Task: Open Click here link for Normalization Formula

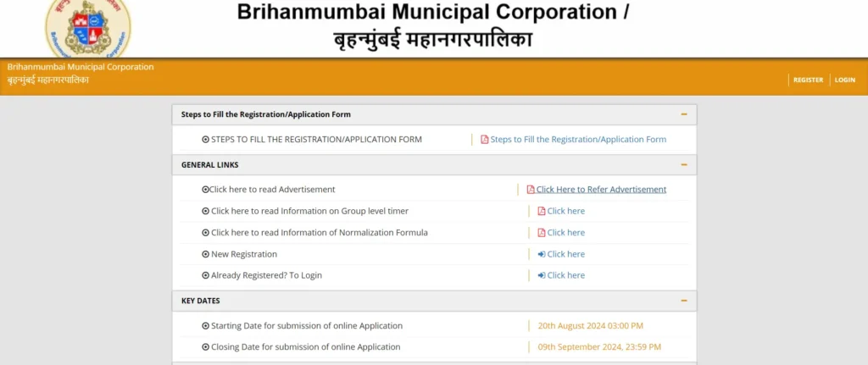Action: 565,233
